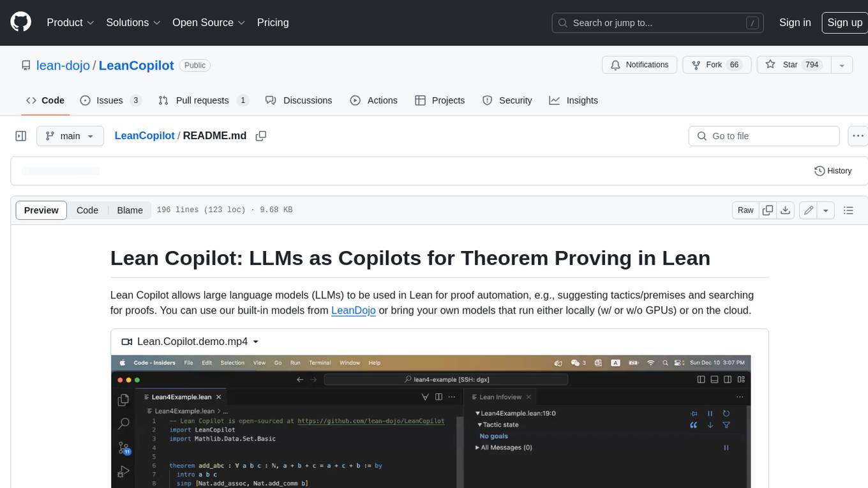
Task: Click the VS Code Search icon in video
Action: coord(124,423)
